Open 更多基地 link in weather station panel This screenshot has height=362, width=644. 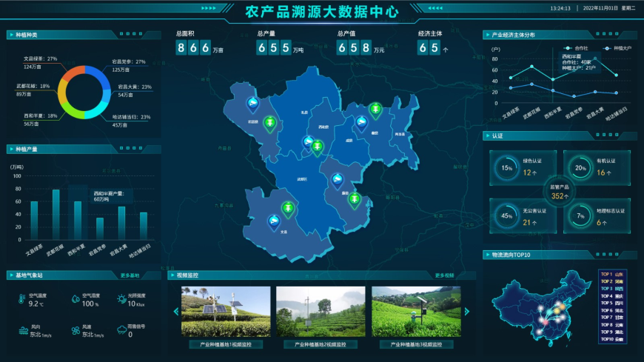click(x=130, y=275)
